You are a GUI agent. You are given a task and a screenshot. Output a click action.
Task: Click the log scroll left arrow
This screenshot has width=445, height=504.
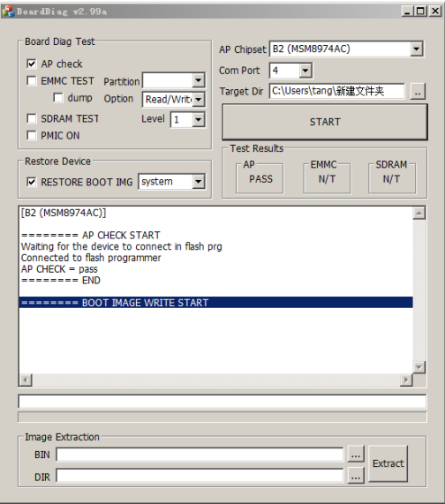pyautogui.click(x=26, y=380)
